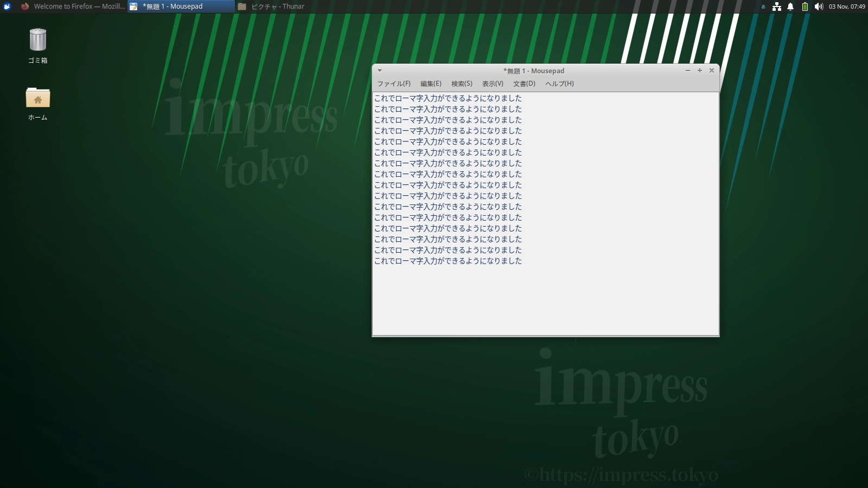Viewport: 868px width, 488px height.
Task: Open the Xfce applications menu icon
Action: [x=7, y=7]
